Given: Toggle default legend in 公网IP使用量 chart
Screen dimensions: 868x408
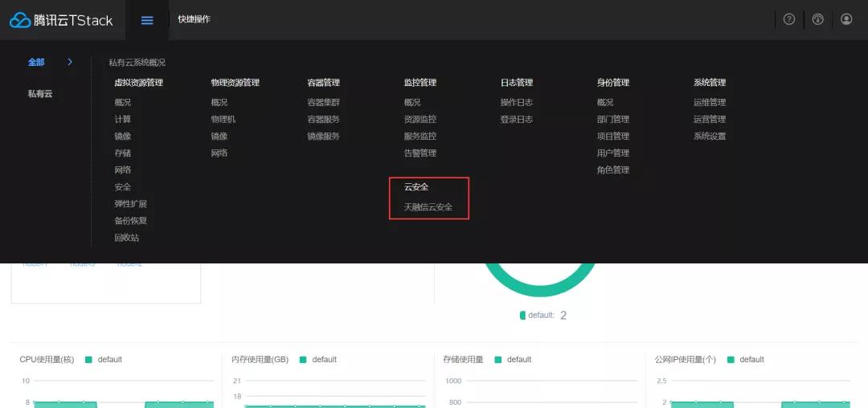Looking at the screenshot, I should (746, 360).
